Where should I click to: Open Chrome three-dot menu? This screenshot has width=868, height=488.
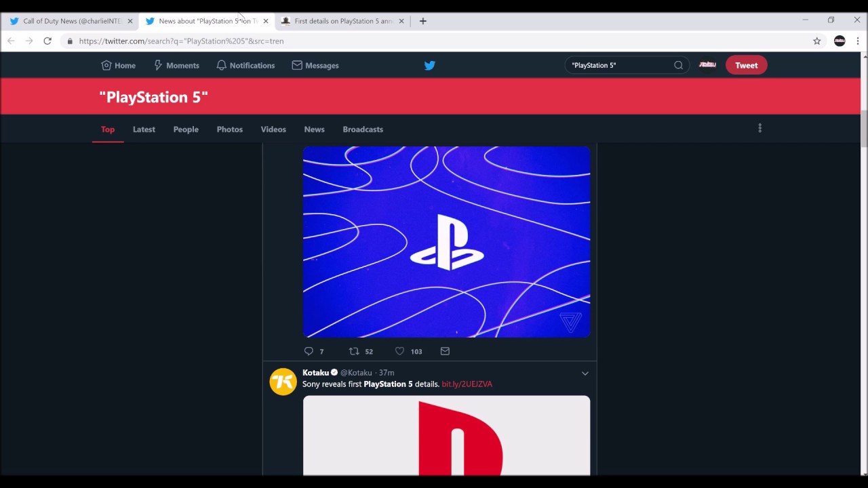coord(858,41)
